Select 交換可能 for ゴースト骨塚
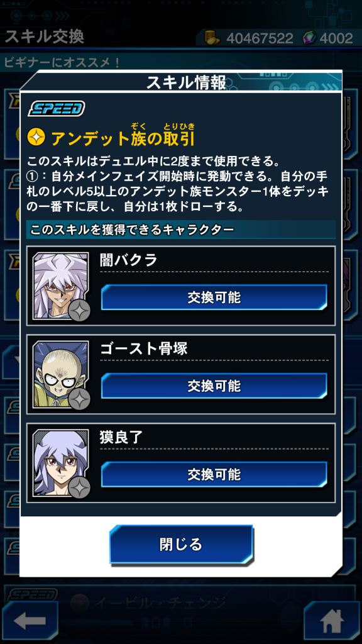 (x=214, y=386)
